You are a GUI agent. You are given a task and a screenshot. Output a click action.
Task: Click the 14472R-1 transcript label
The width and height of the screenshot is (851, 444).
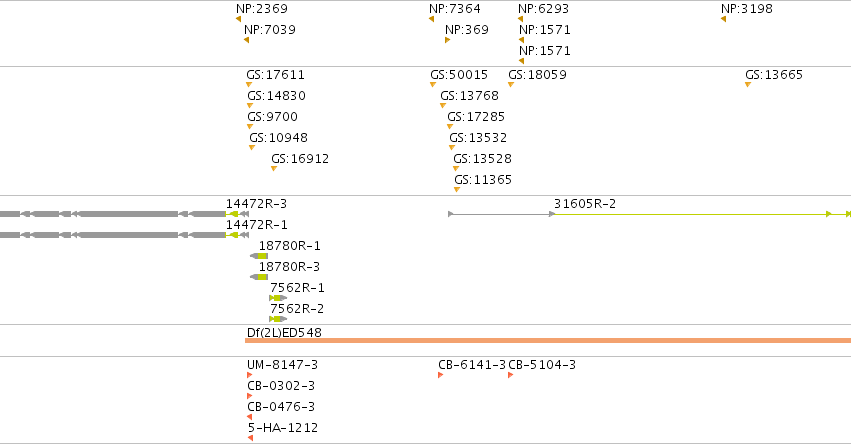pos(257,225)
